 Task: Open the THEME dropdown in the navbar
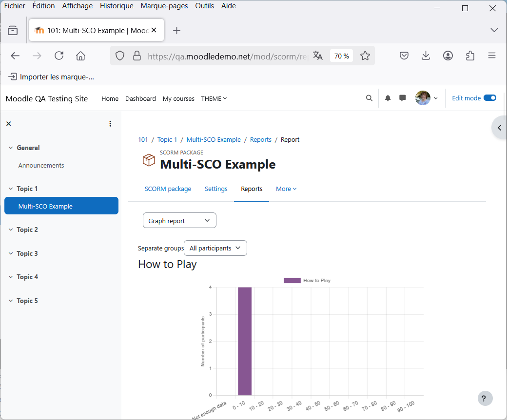pyautogui.click(x=214, y=98)
